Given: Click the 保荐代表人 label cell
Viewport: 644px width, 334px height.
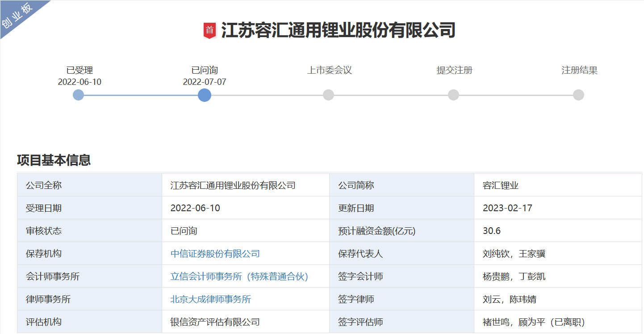Looking at the screenshot, I should click(401, 254).
